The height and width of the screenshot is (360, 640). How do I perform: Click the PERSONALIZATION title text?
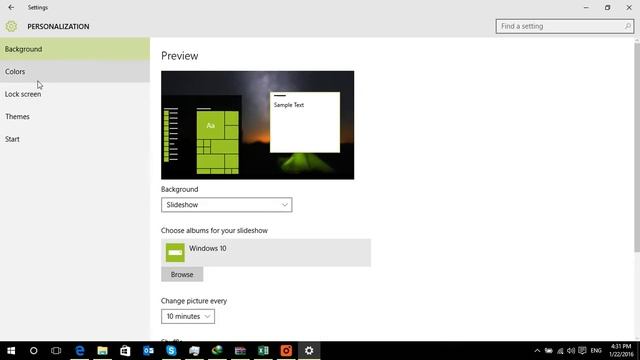[x=58, y=27]
